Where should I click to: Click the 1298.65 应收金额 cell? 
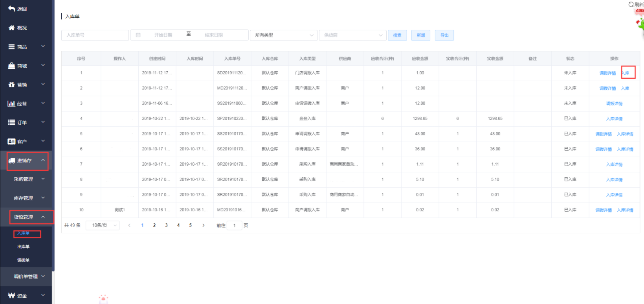tap(420, 118)
